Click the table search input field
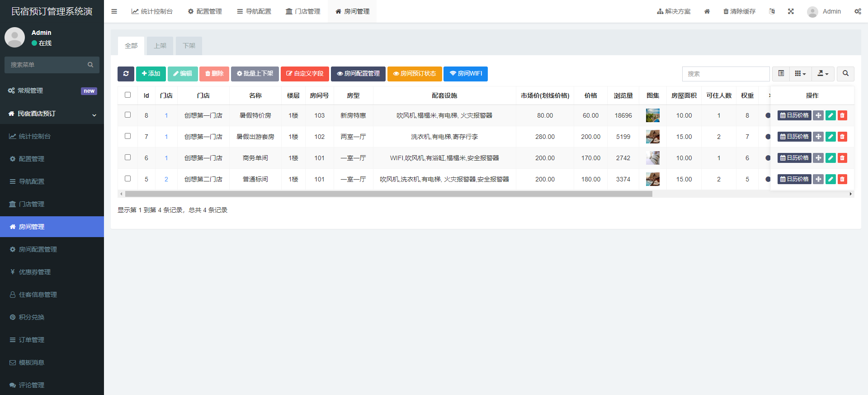This screenshot has width=868, height=395. [726, 74]
